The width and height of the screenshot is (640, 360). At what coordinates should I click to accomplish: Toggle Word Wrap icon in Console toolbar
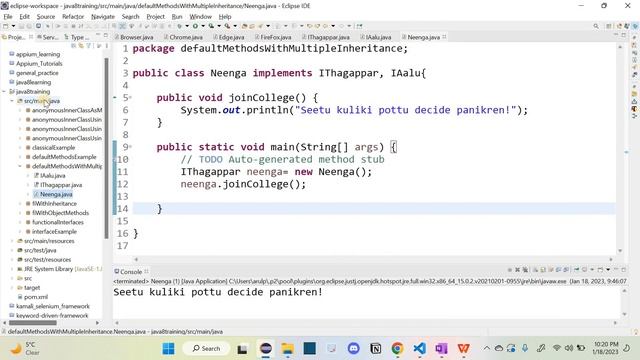coord(551,270)
